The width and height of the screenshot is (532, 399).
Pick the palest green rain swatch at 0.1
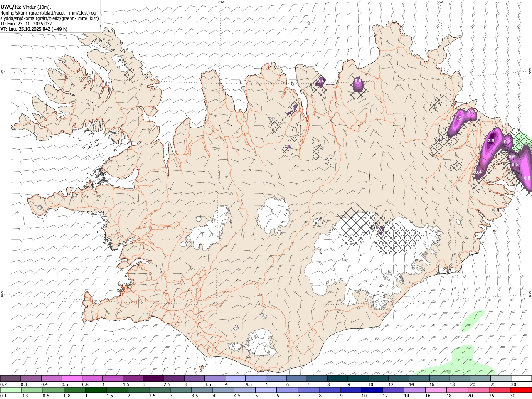click(11, 390)
